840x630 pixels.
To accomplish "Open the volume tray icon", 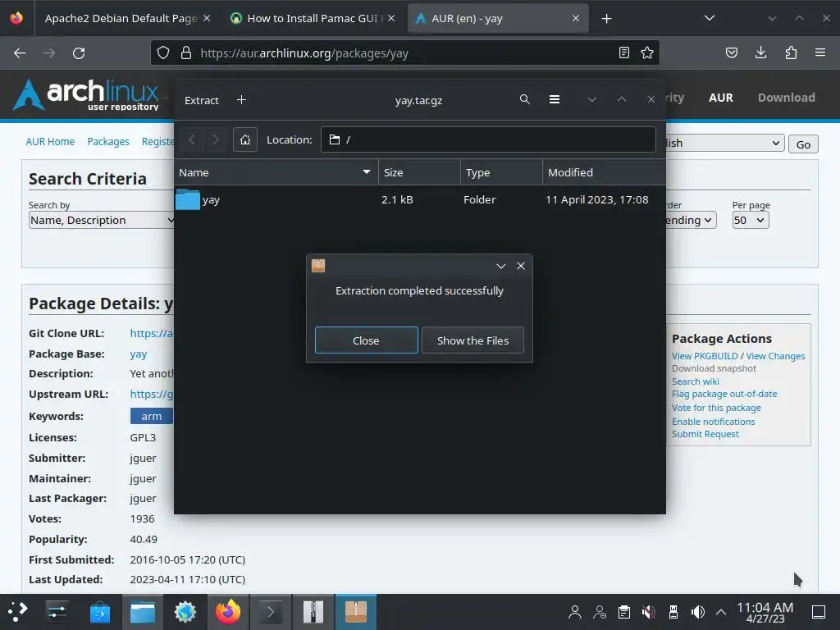I will (x=697, y=612).
